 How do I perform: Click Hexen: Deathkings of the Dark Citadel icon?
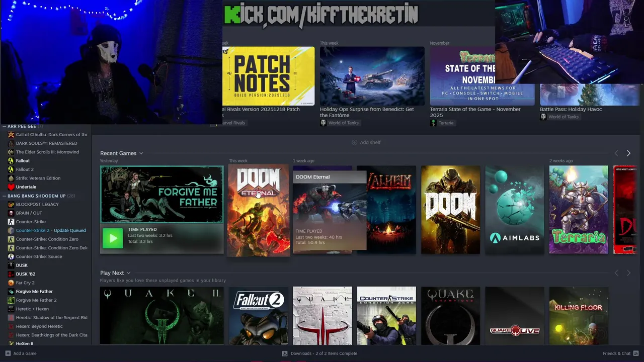coord(11,335)
